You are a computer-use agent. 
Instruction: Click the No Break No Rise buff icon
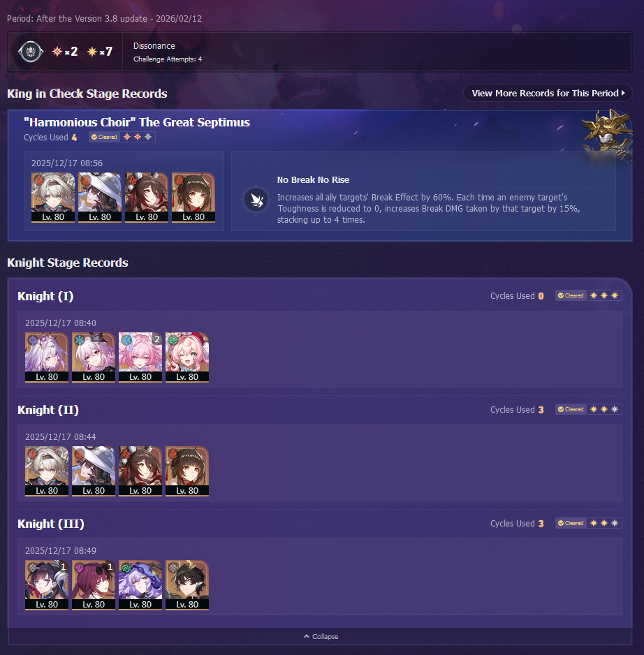point(256,200)
